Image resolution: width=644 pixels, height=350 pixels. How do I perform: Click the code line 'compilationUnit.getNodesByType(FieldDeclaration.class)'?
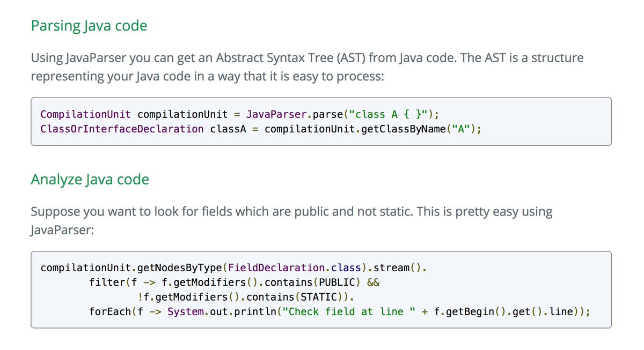click(x=233, y=267)
